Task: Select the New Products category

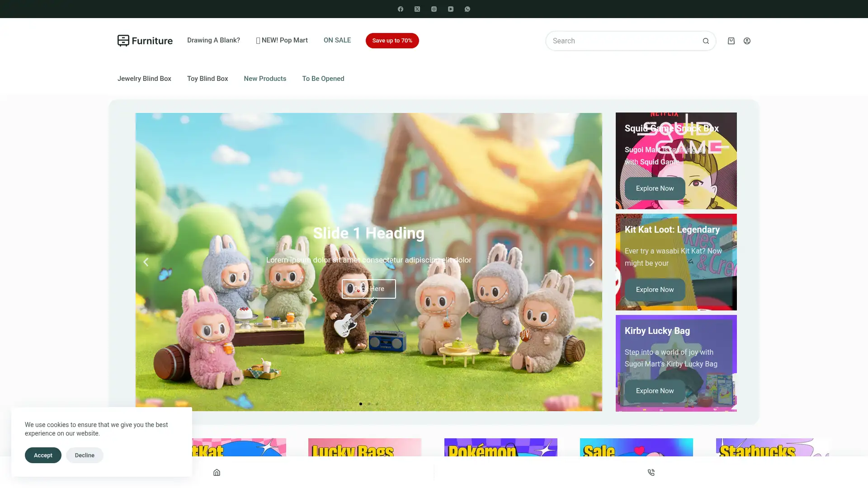Action: tap(265, 79)
